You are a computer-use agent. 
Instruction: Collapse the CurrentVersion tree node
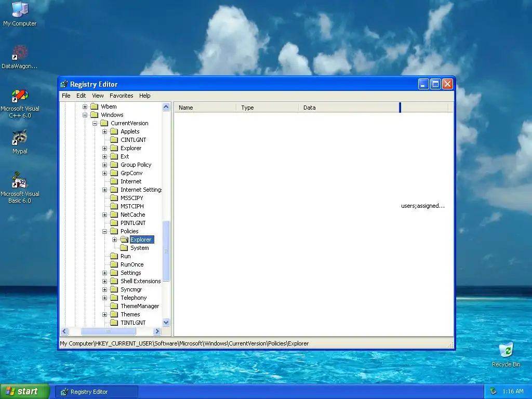click(95, 123)
